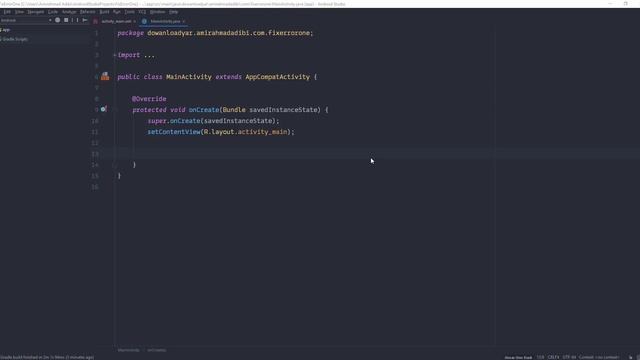Click the Context status bar item

pos(599,357)
